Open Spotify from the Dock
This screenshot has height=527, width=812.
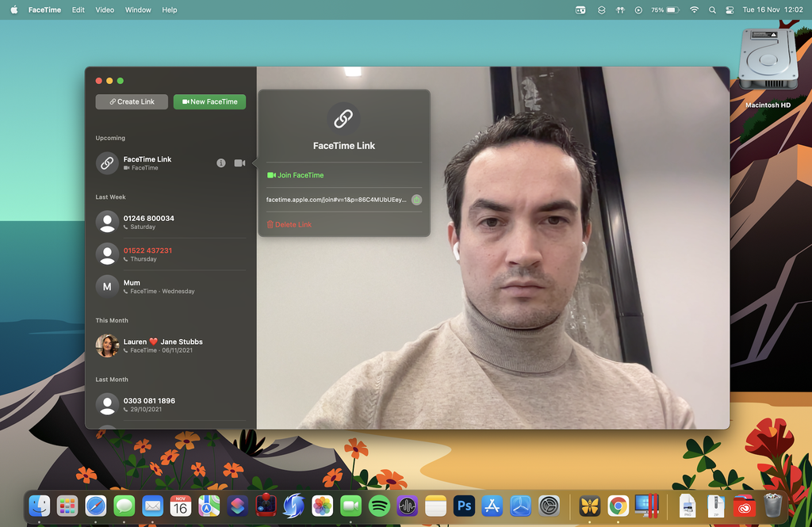click(379, 506)
